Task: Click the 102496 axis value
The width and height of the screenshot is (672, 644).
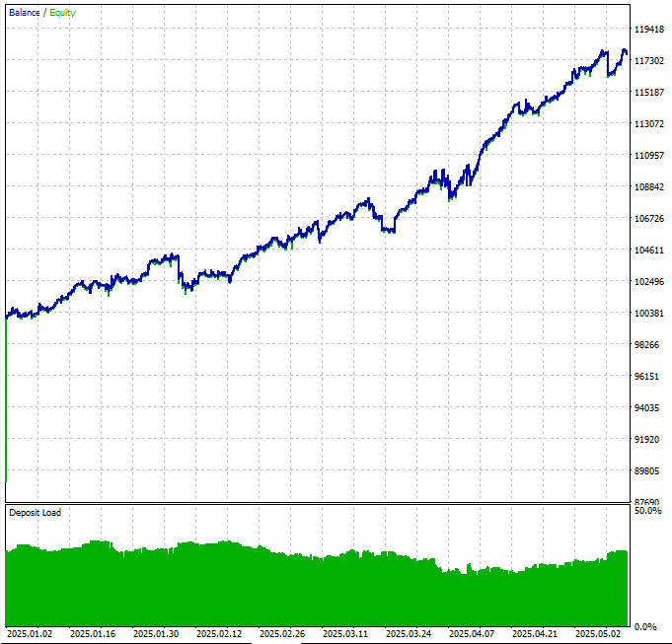Action: point(649,281)
